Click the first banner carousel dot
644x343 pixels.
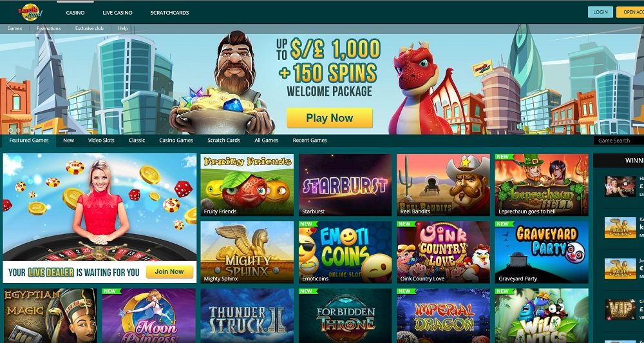[x=10, y=130]
